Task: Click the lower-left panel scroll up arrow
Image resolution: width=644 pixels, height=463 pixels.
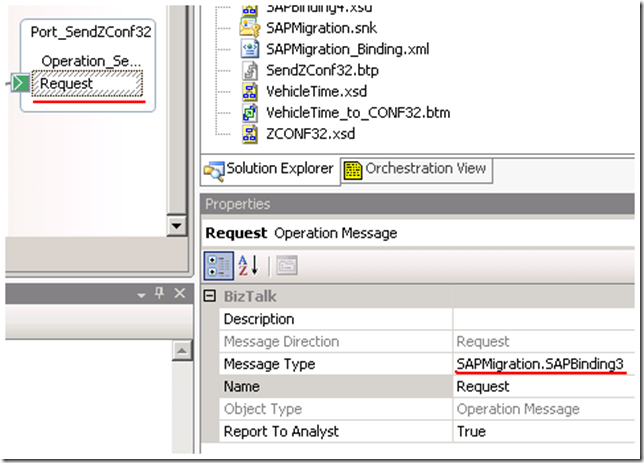Action: point(182,350)
